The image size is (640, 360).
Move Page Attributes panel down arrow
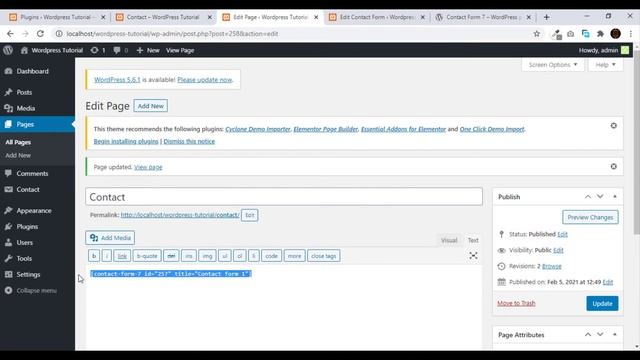pos(600,335)
